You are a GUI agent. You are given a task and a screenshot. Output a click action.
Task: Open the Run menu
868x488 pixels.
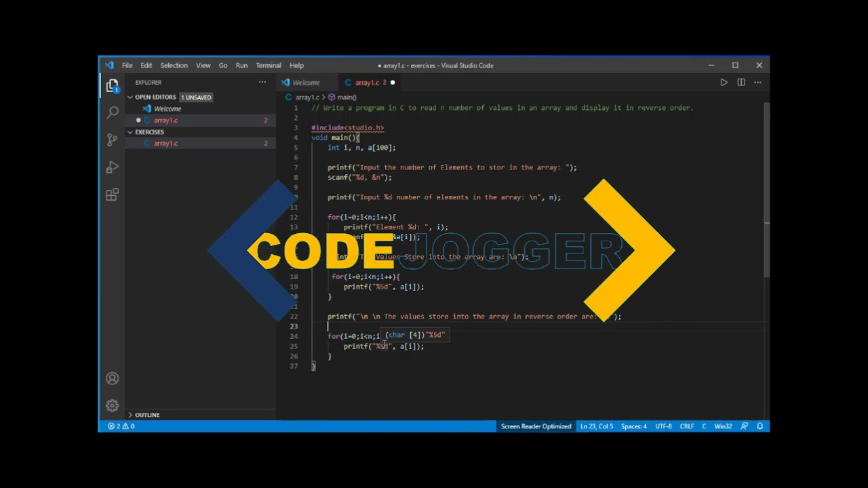point(241,66)
